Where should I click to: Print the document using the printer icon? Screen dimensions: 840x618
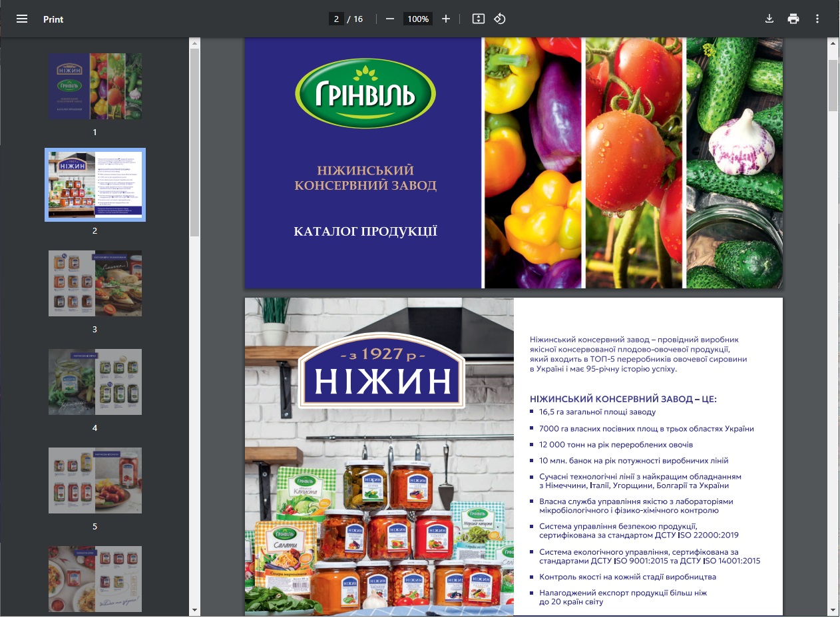[793, 19]
